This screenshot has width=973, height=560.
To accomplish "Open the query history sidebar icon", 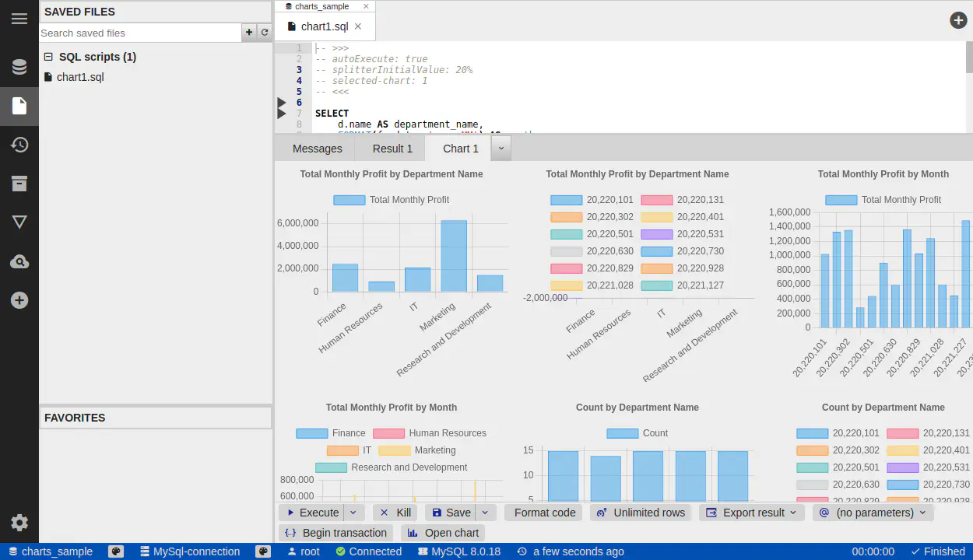I will tap(19, 145).
